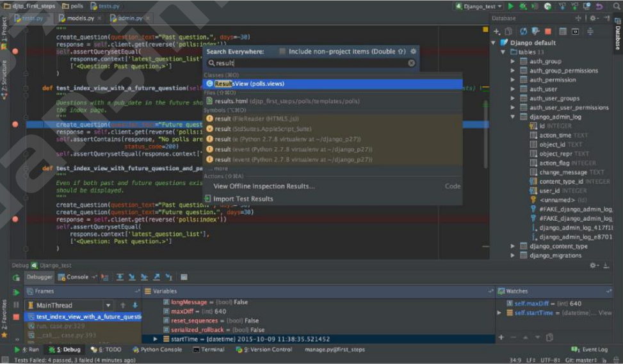This screenshot has height=364, width=623.
Task: Stop the debug session (red square)
Action: [16, 317]
